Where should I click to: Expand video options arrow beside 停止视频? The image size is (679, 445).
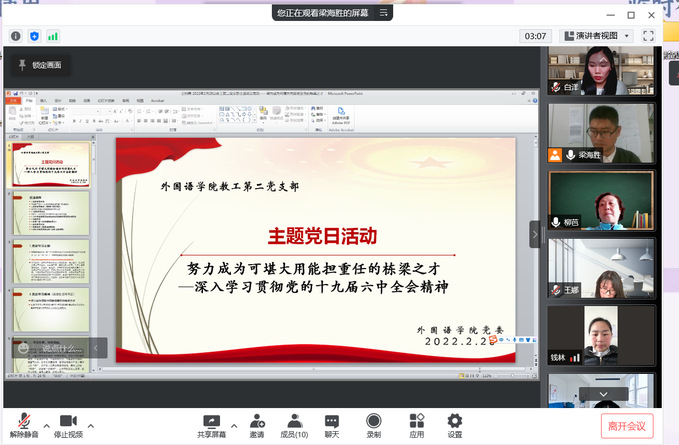(90, 420)
